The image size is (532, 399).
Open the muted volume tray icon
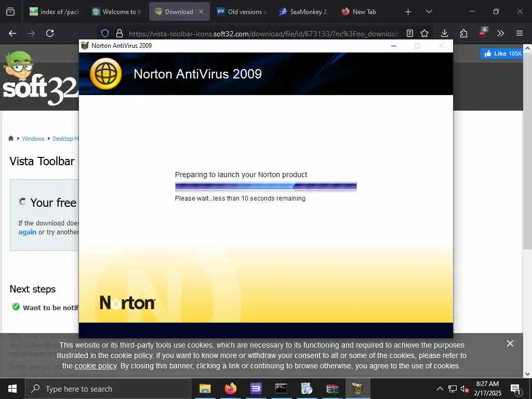tap(465, 389)
